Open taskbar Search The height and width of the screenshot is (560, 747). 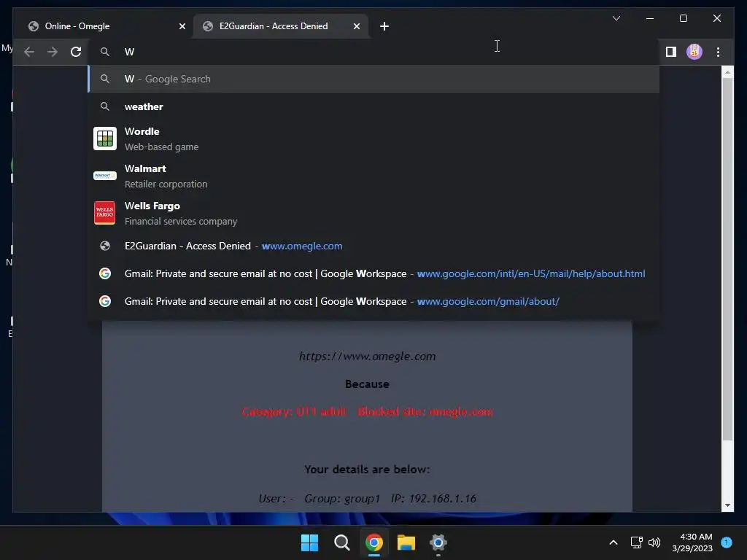click(341, 542)
